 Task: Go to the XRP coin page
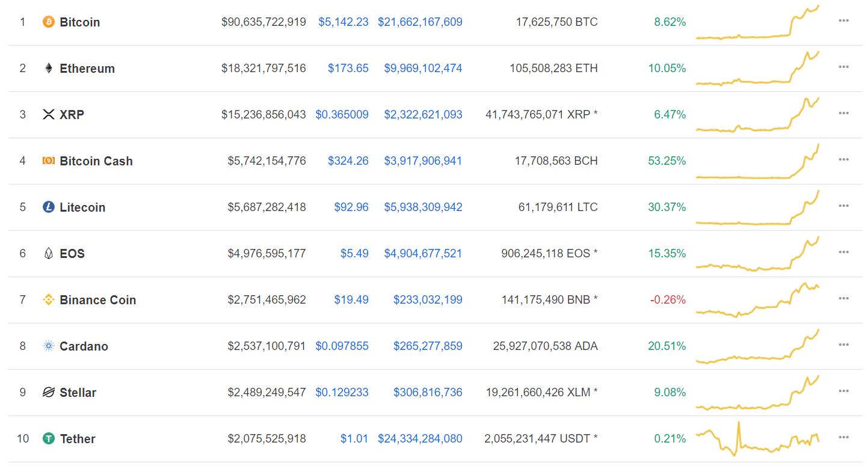(x=72, y=114)
